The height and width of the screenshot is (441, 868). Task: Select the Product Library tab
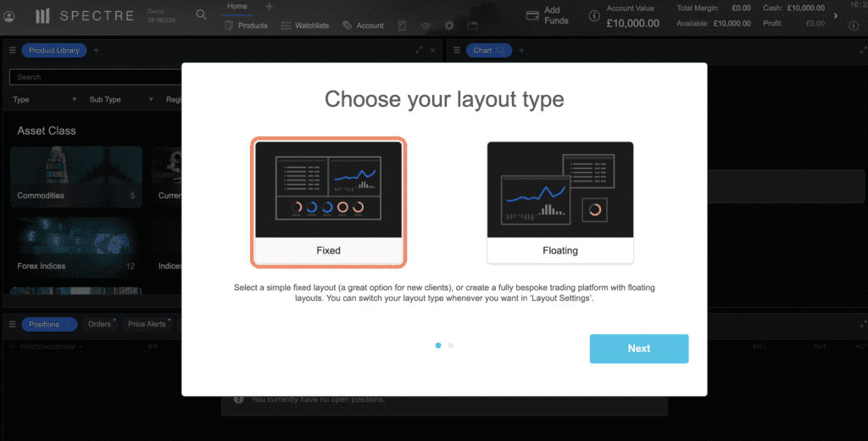[x=54, y=50]
